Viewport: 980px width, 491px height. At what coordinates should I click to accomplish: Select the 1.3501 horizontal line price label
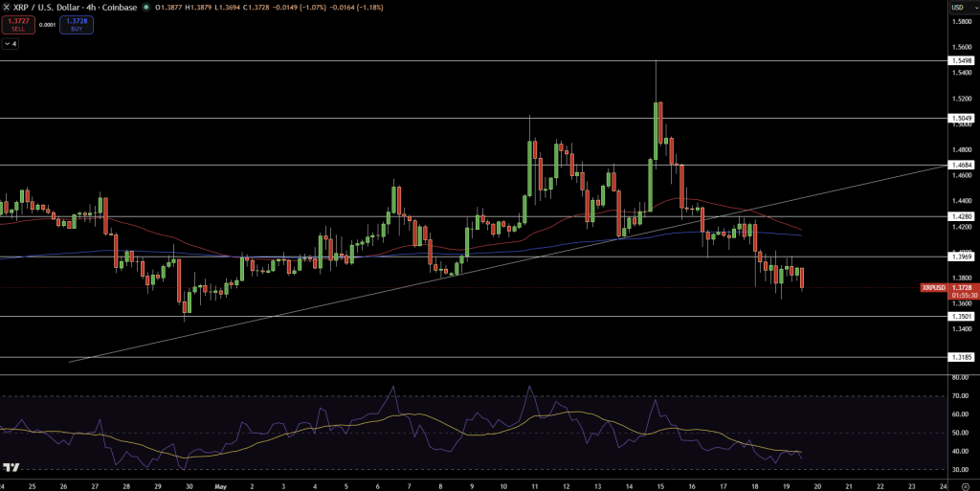tap(961, 317)
